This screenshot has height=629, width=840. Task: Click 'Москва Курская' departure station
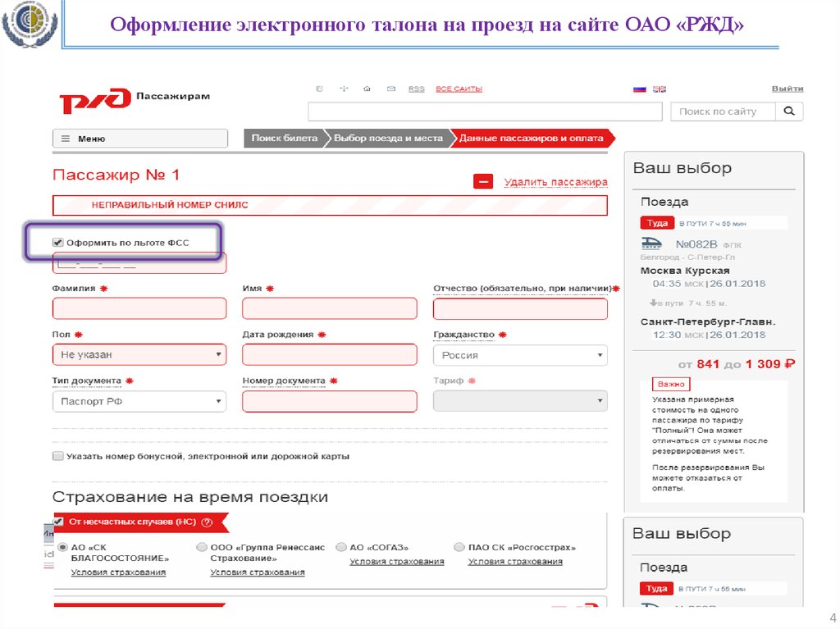685,271
